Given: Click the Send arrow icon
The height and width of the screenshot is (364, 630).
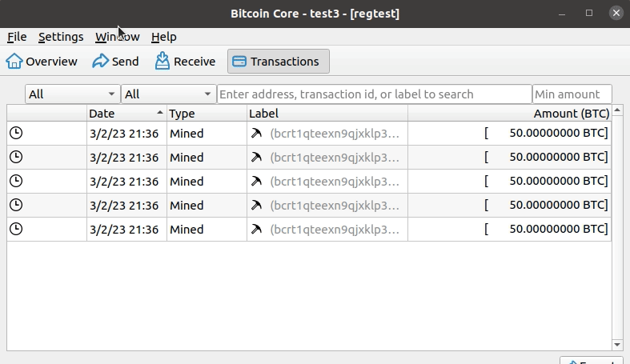Looking at the screenshot, I should click(x=100, y=61).
